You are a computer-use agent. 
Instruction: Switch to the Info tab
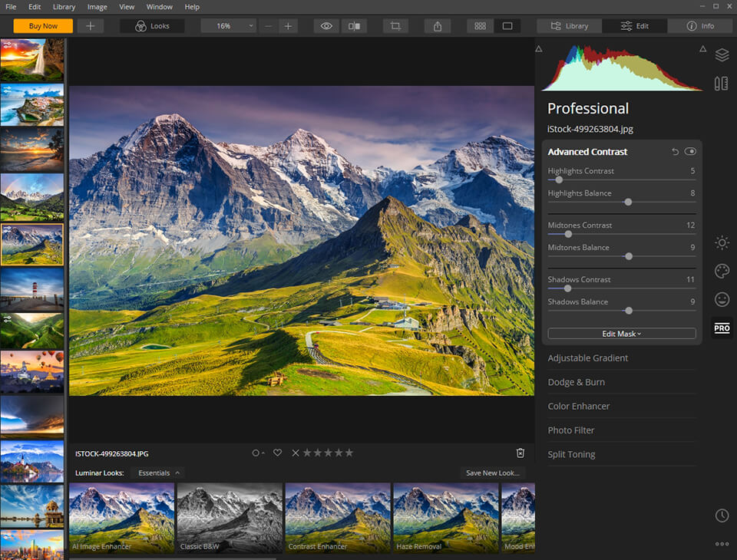(699, 26)
